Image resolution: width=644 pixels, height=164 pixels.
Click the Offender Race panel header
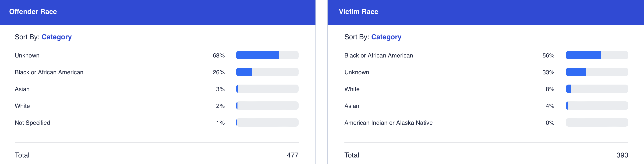33,12
